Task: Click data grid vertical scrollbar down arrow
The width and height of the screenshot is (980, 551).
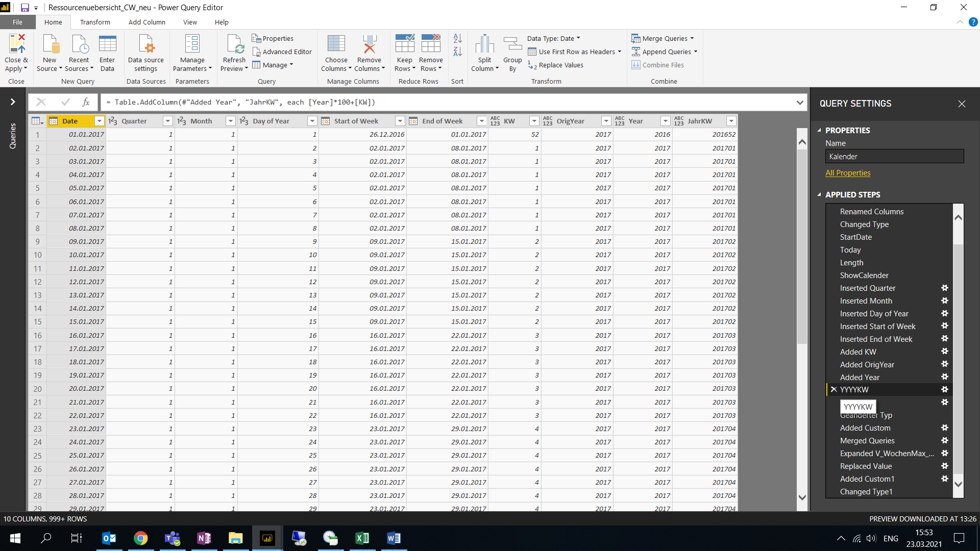Action: (802, 497)
